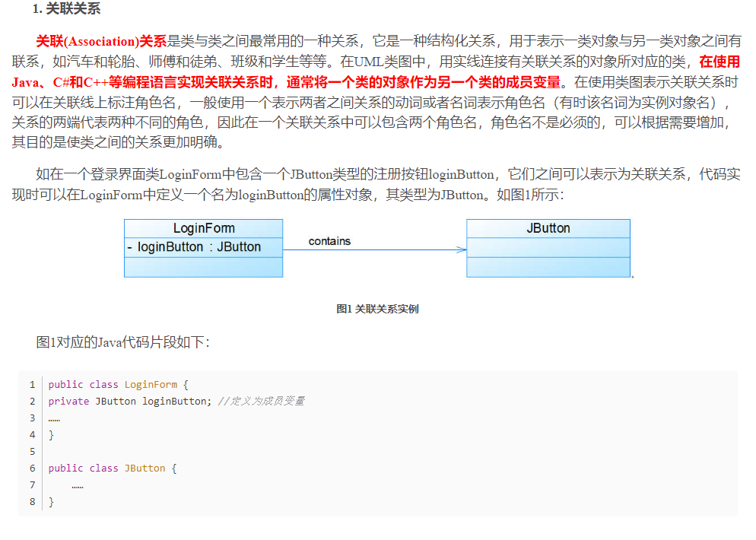Click 'private' keyword on code line 2
The image size is (756, 540).
coord(68,401)
